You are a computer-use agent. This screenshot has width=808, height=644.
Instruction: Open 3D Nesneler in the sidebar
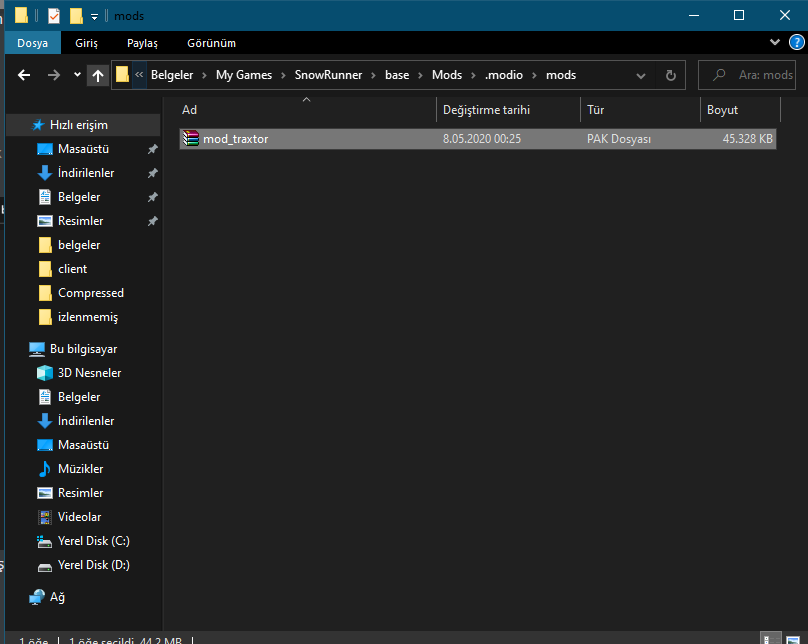coord(89,373)
